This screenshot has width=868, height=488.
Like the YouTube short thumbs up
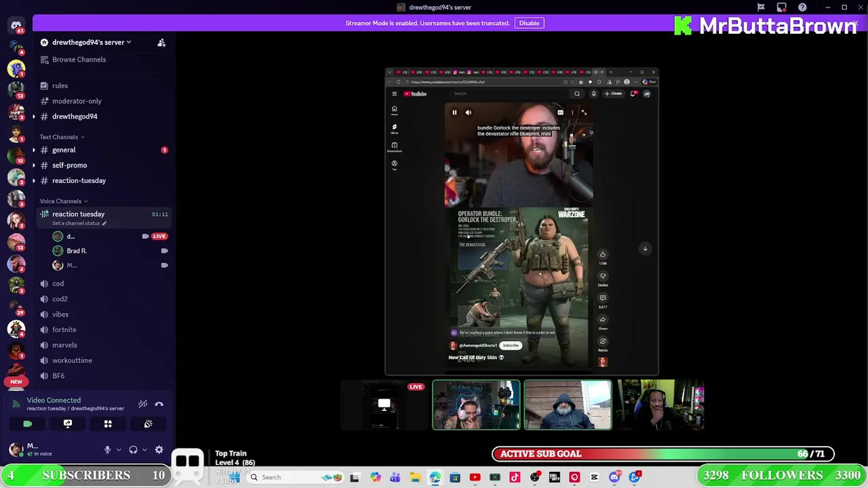[602, 254]
